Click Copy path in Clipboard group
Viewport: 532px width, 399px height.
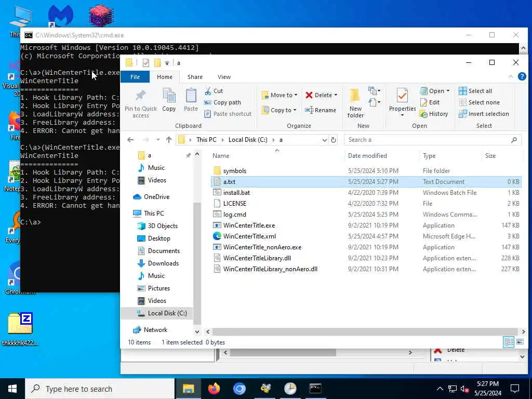tap(222, 102)
